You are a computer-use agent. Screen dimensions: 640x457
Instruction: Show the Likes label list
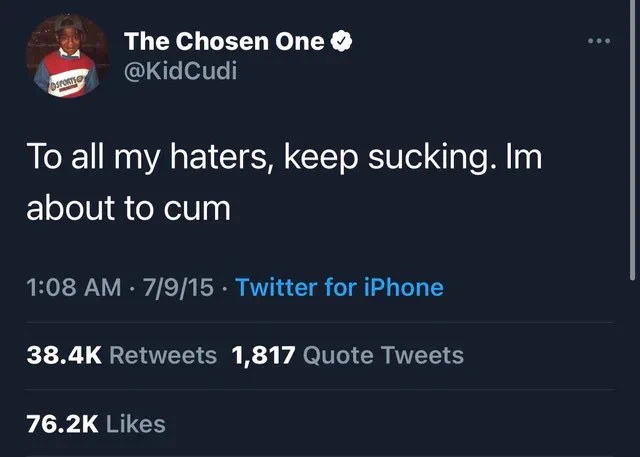tap(135, 423)
